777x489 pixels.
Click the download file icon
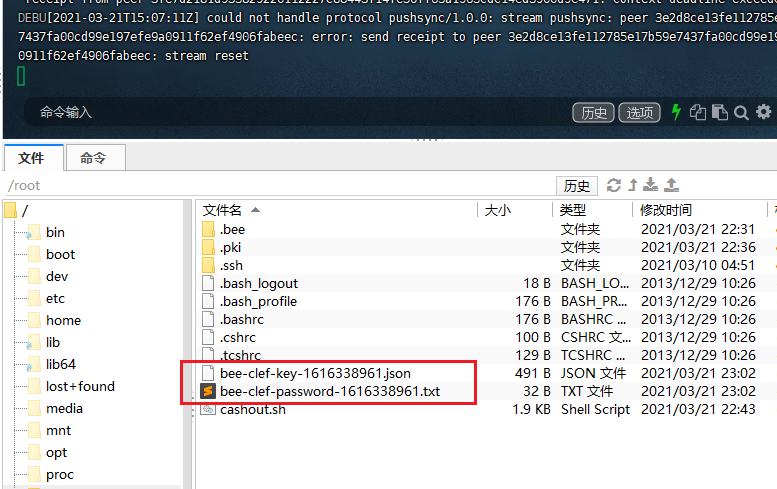[650, 185]
